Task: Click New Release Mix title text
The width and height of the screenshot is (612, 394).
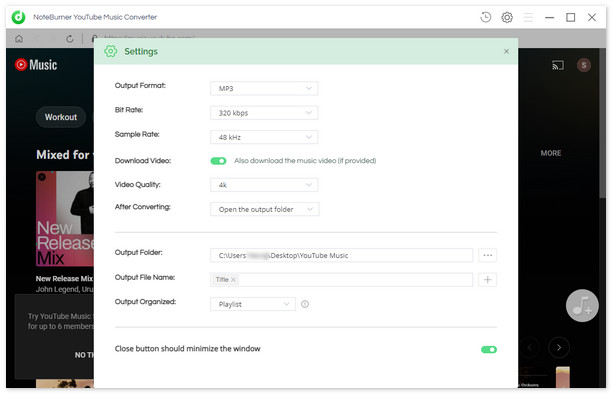Action: (x=64, y=278)
